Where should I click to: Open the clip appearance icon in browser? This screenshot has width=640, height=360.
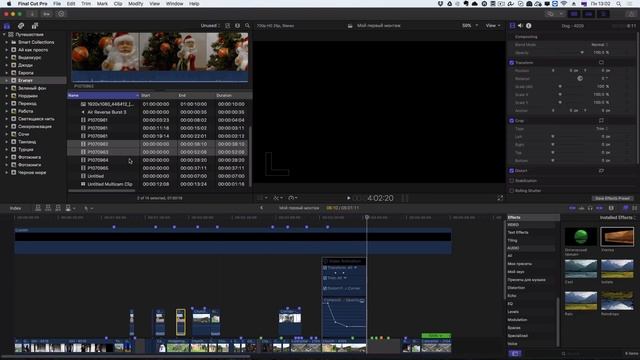coord(237,26)
